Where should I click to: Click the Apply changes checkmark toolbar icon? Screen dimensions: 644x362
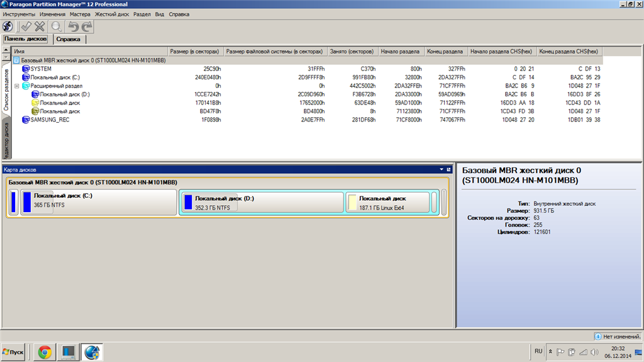26,26
